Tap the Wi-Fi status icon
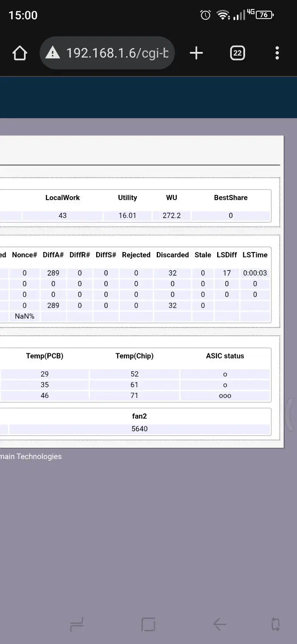The image size is (297, 644). (x=223, y=15)
